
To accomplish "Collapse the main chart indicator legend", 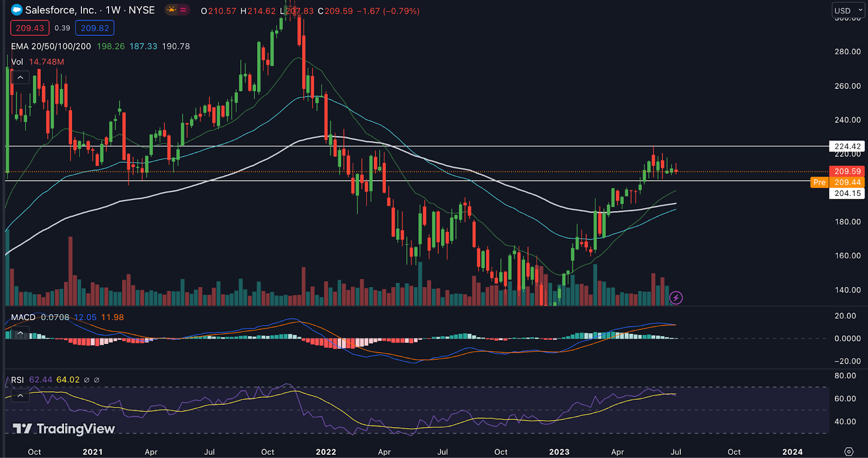I will pos(20,78).
